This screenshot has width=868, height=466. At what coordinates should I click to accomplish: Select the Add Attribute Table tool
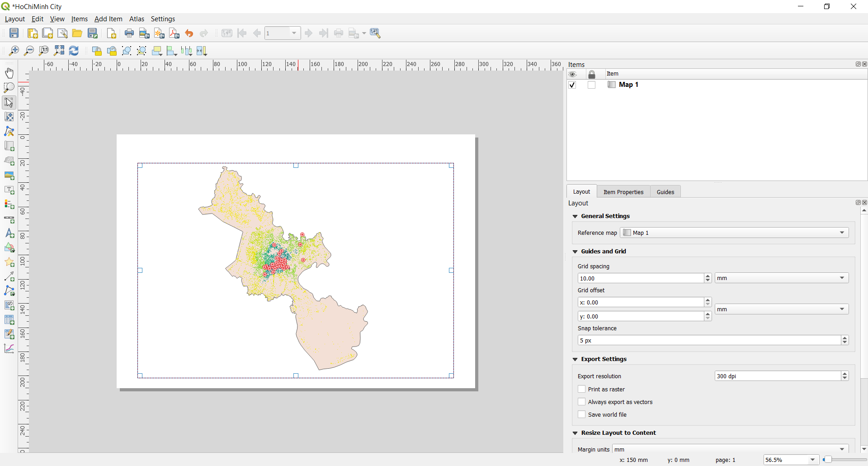(9, 320)
